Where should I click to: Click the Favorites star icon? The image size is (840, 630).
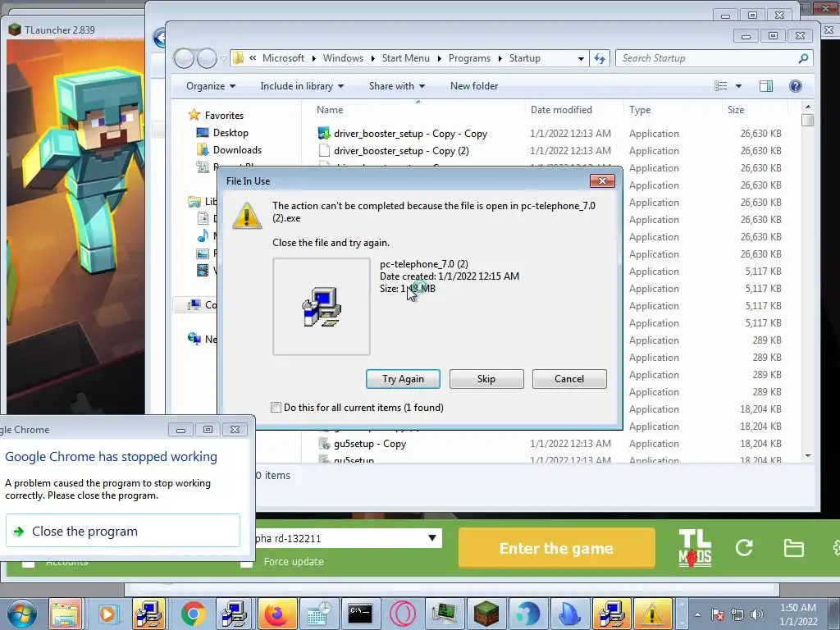(194, 115)
